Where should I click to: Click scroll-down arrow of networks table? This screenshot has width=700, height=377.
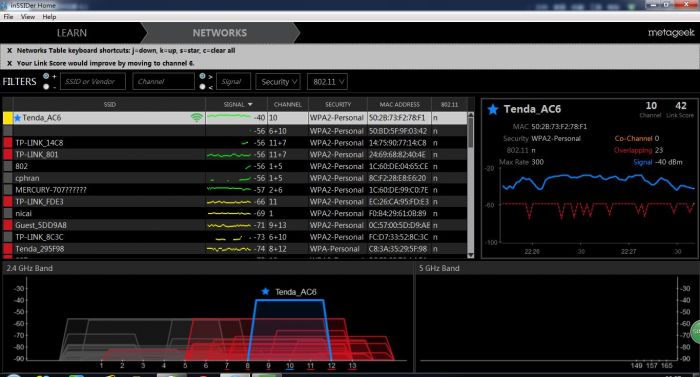click(471, 255)
